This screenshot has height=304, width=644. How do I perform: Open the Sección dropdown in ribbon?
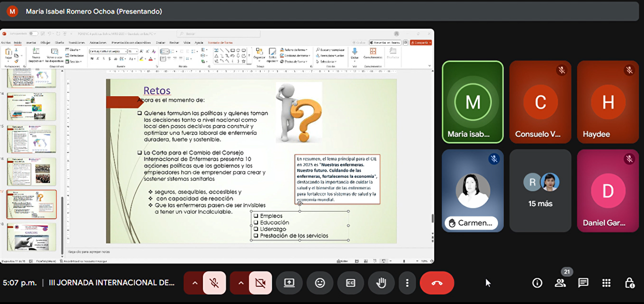point(74,61)
